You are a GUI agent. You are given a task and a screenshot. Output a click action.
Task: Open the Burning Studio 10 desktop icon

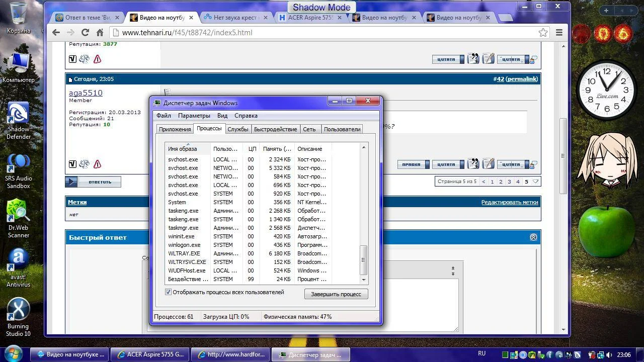click(x=18, y=310)
